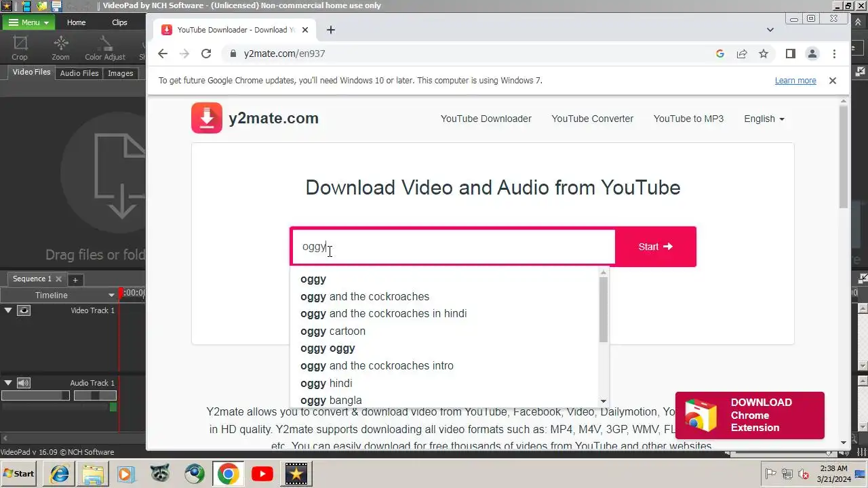The height and width of the screenshot is (488, 868).
Task: Open Windows Explorer from the taskbar
Action: tap(93, 474)
